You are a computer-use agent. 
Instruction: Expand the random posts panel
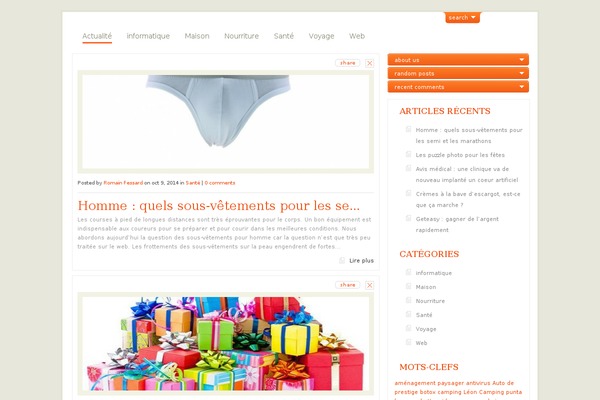458,73
